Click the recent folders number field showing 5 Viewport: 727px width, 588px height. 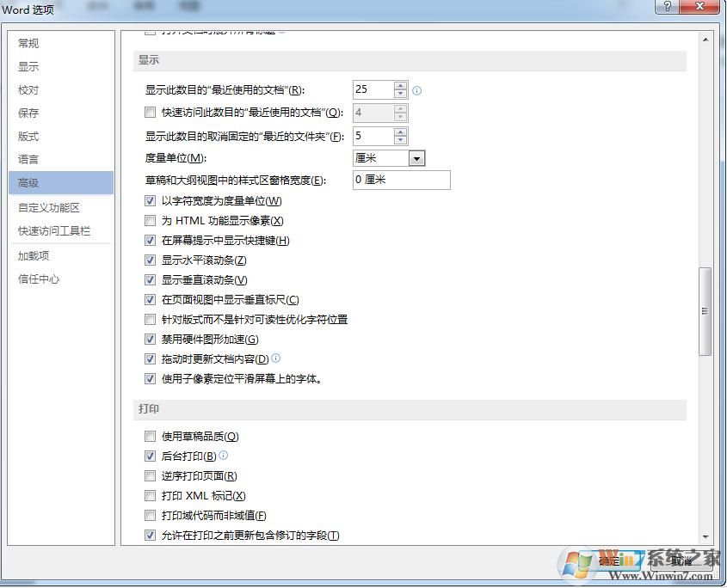[373, 136]
